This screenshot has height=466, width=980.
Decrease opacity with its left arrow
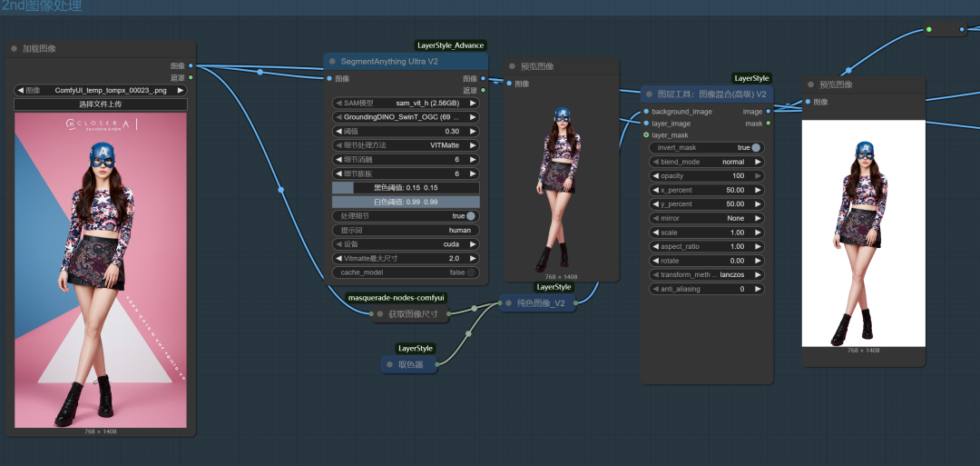(656, 175)
